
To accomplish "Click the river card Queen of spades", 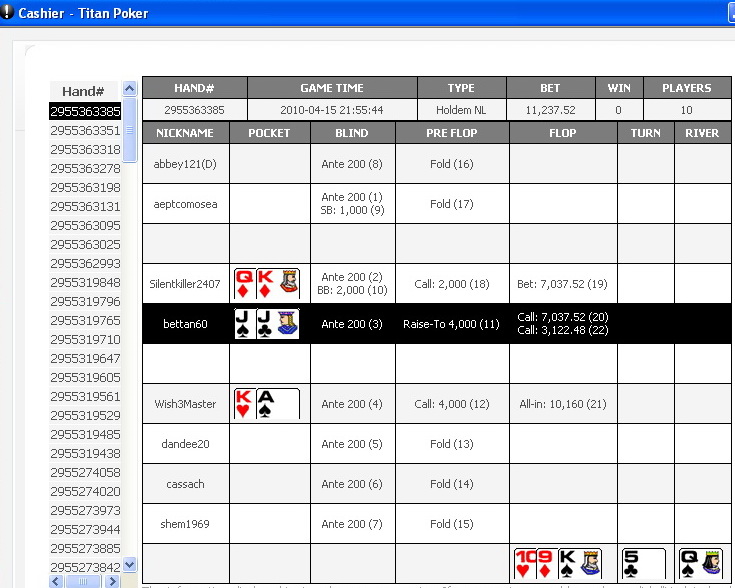I will coord(701,563).
